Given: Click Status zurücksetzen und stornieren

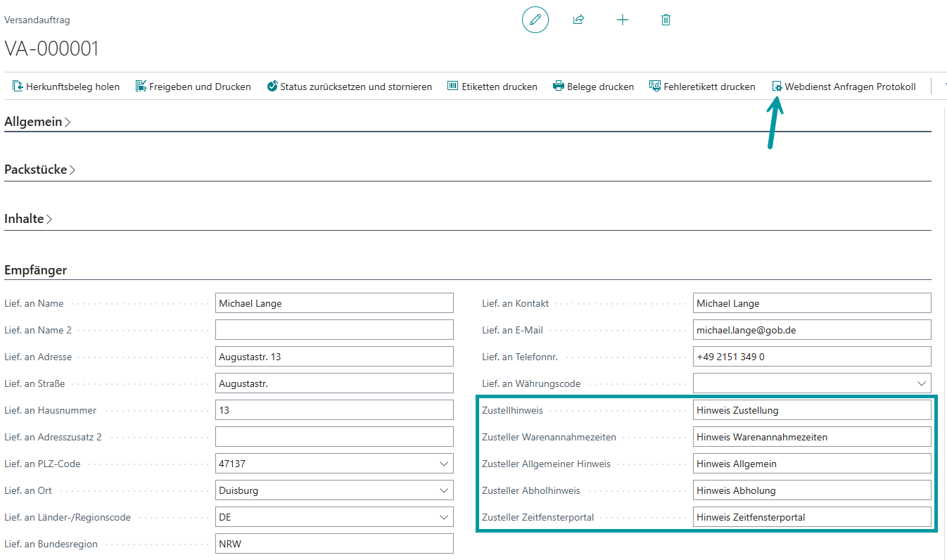Looking at the screenshot, I should [x=350, y=87].
